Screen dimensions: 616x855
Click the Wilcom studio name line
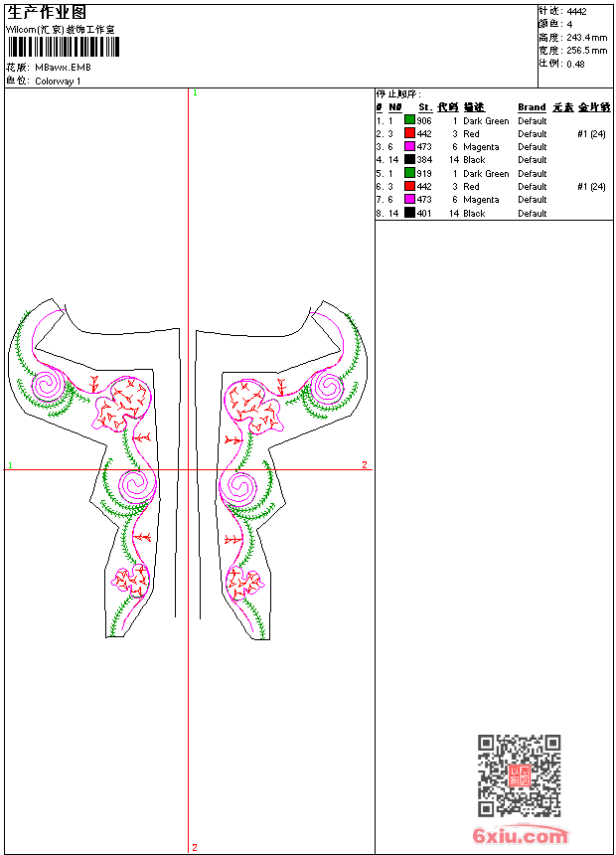tap(61, 30)
